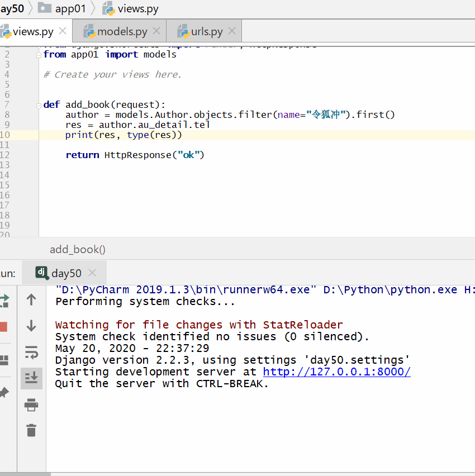The width and height of the screenshot is (475, 476).
Task: Stop the running Django server
Action: pyautogui.click(x=3, y=327)
